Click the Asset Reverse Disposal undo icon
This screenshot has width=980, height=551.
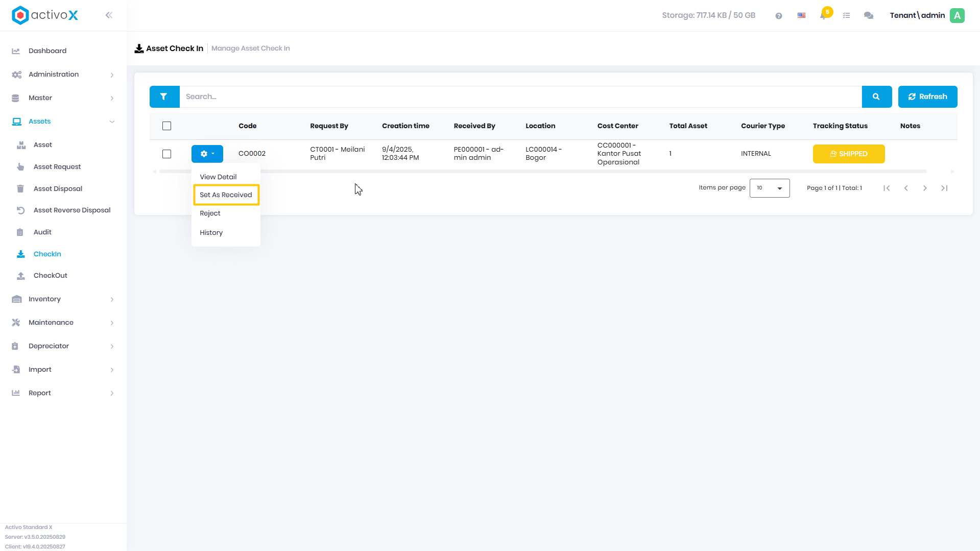pos(20,210)
